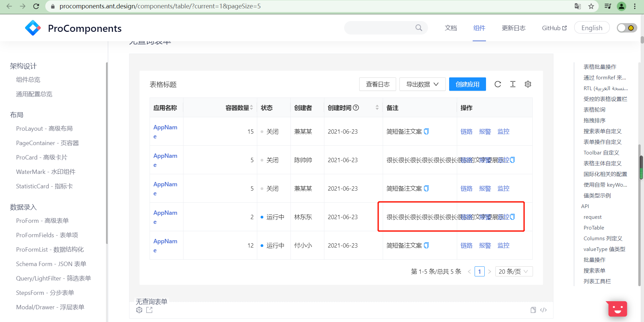Copy first row remark using copy icon

426,131
